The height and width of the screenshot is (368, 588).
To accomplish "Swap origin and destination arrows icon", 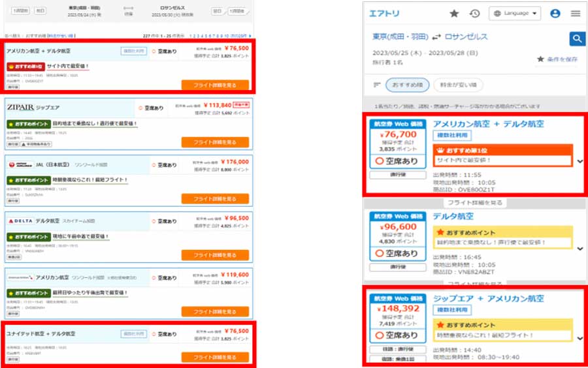I will [x=436, y=37].
